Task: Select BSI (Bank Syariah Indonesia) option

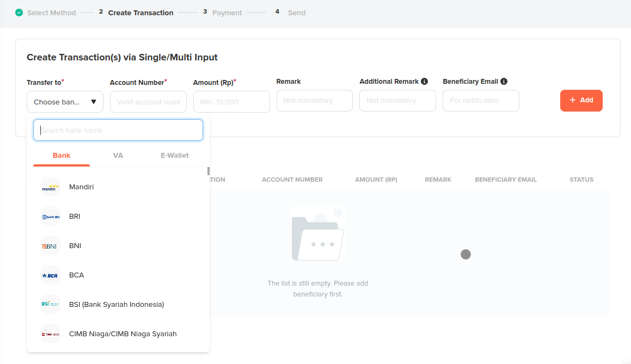Action: click(x=117, y=305)
